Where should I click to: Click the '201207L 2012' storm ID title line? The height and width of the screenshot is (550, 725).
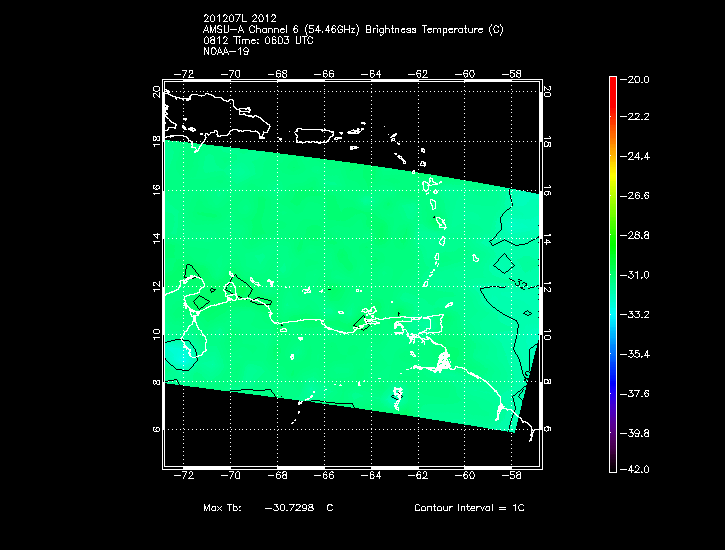[x=240, y=18]
